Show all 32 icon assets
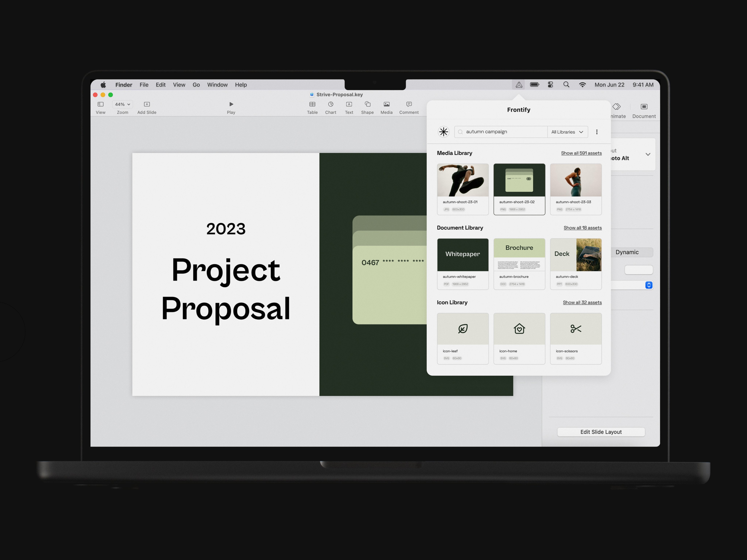The height and width of the screenshot is (560, 747). tap(582, 302)
